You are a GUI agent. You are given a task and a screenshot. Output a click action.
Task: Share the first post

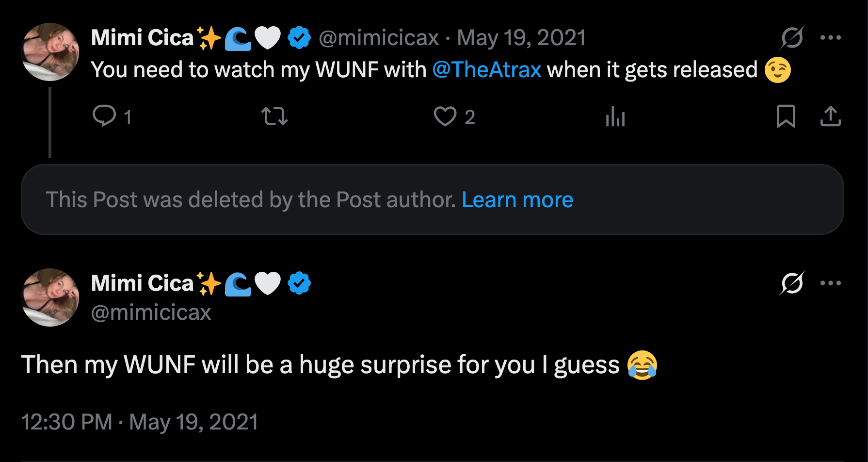tap(830, 116)
